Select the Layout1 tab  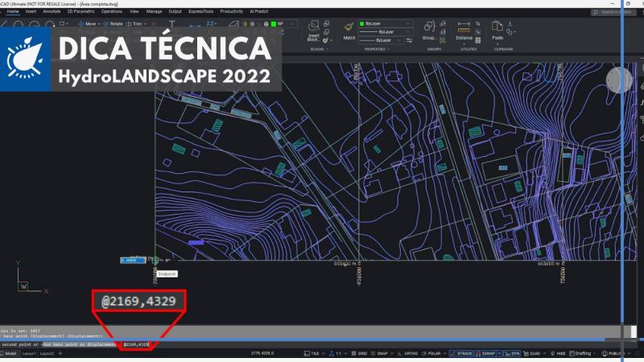(x=29, y=353)
